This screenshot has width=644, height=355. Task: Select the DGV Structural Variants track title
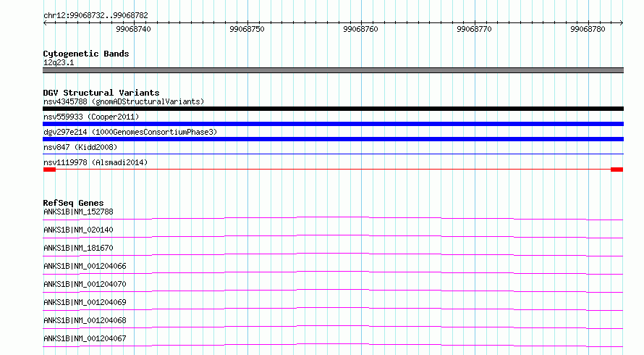tap(101, 93)
